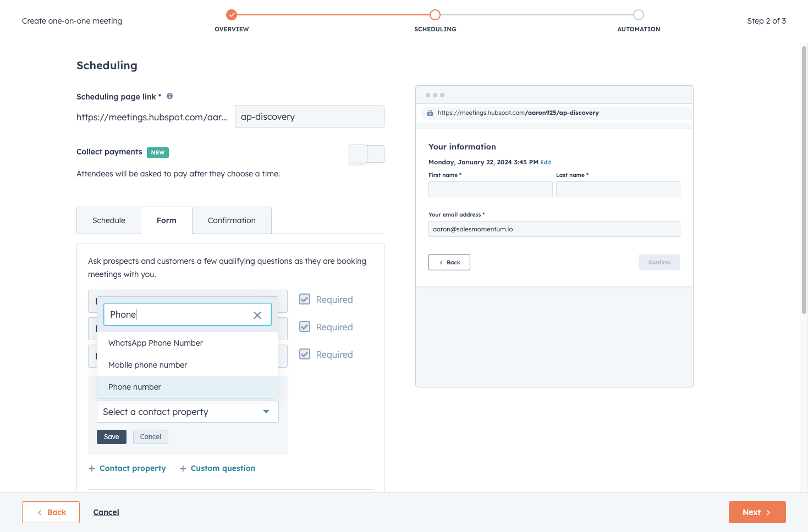Uncheck the second Required checkbox
The height and width of the screenshot is (532, 808).
coord(305,326)
